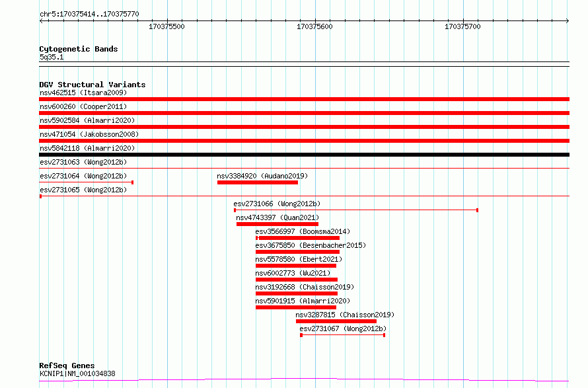Image resolution: width=588 pixels, height=388 pixels.
Task: Click the nsv5578580 (Ebert2021) label
Action: (299, 259)
